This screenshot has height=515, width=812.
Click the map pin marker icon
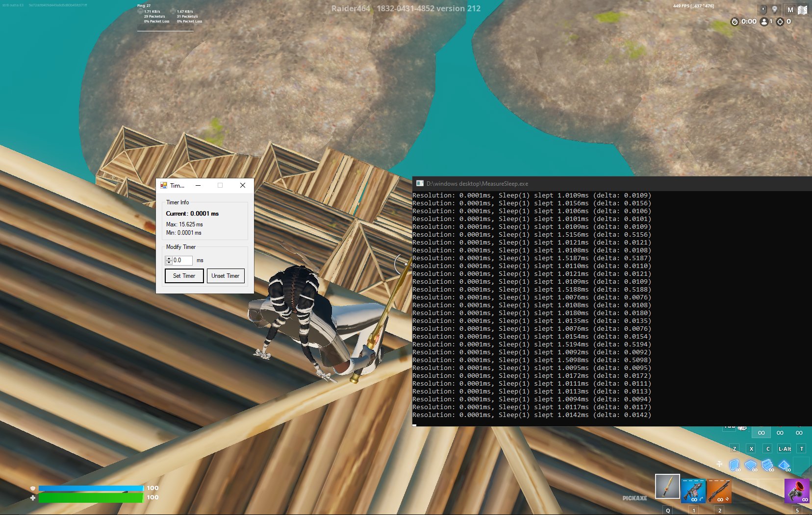775,9
